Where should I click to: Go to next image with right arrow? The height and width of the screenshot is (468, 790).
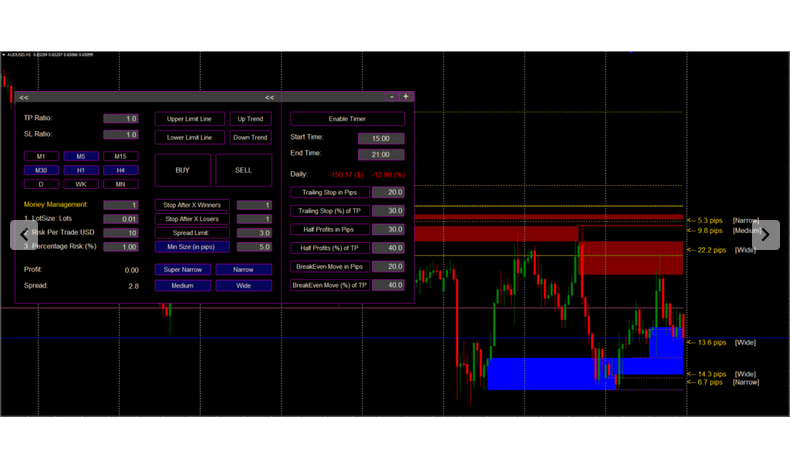766,235
